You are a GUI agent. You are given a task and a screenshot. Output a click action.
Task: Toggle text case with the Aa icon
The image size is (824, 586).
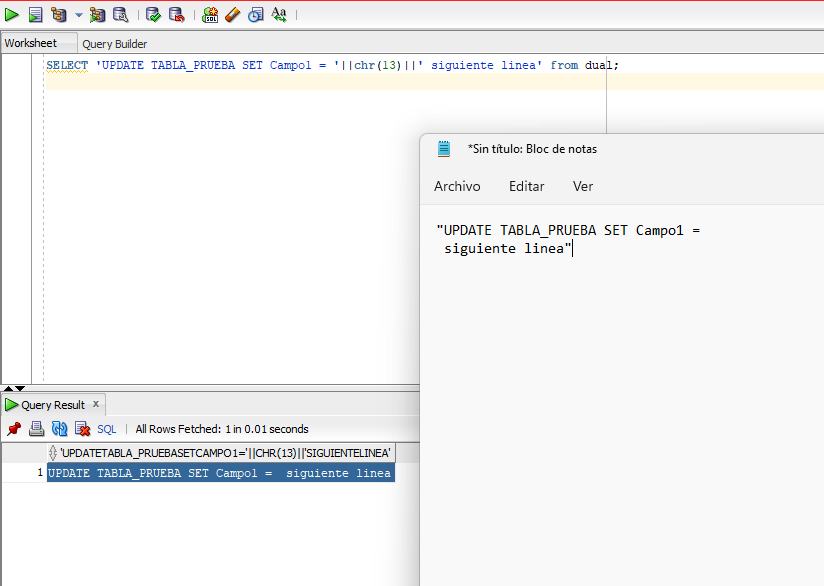click(279, 14)
